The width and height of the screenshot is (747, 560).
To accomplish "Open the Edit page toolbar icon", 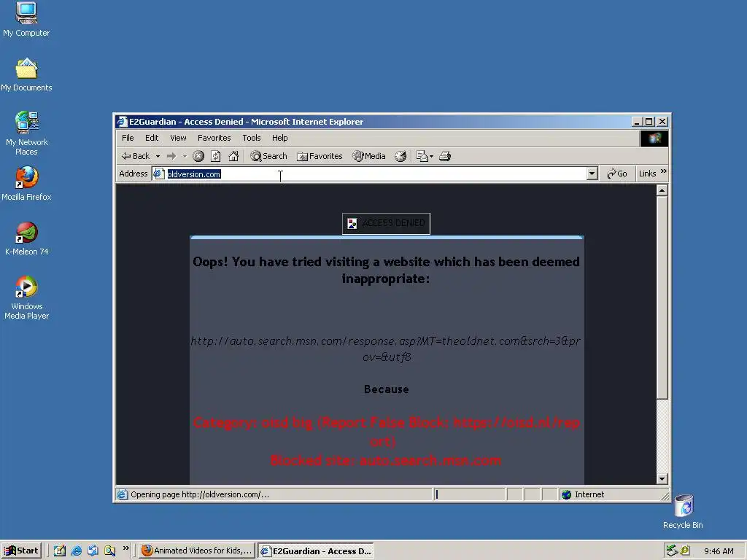I will (422, 156).
